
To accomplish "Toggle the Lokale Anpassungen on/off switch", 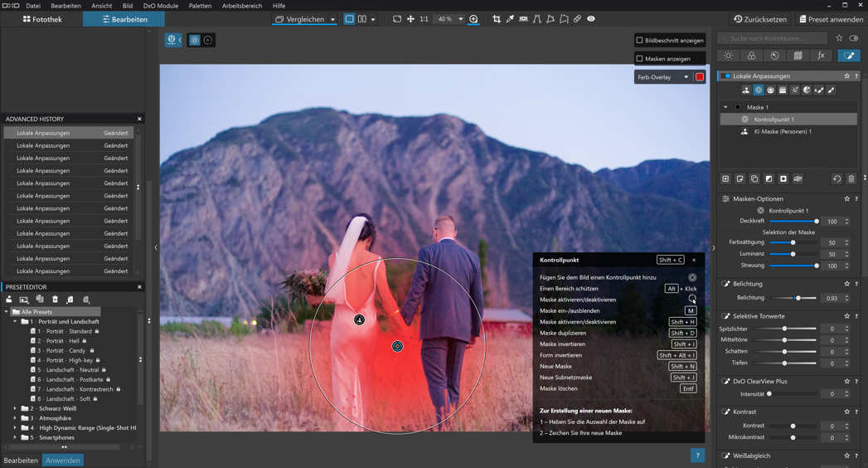I will click(727, 76).
